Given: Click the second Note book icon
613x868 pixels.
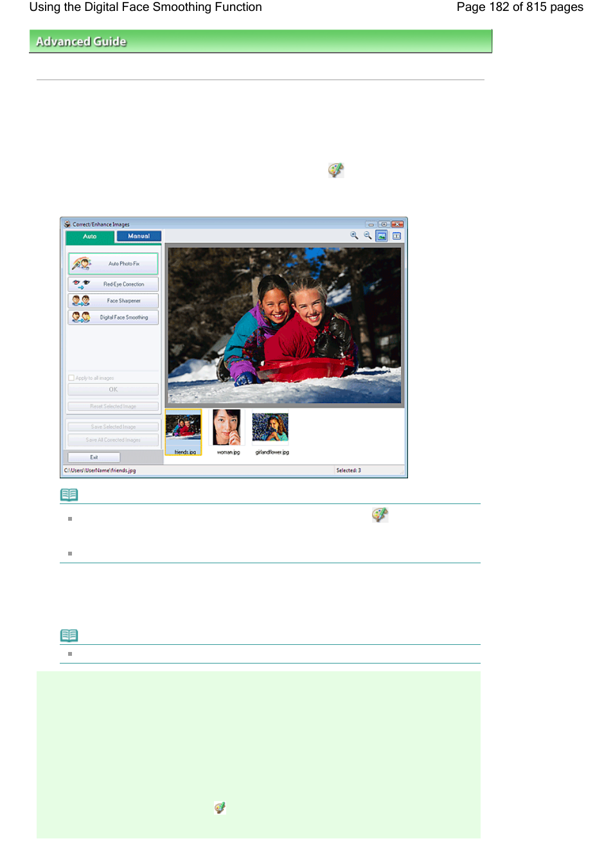Looking at the screenshot, I should (x=69, y=636).
